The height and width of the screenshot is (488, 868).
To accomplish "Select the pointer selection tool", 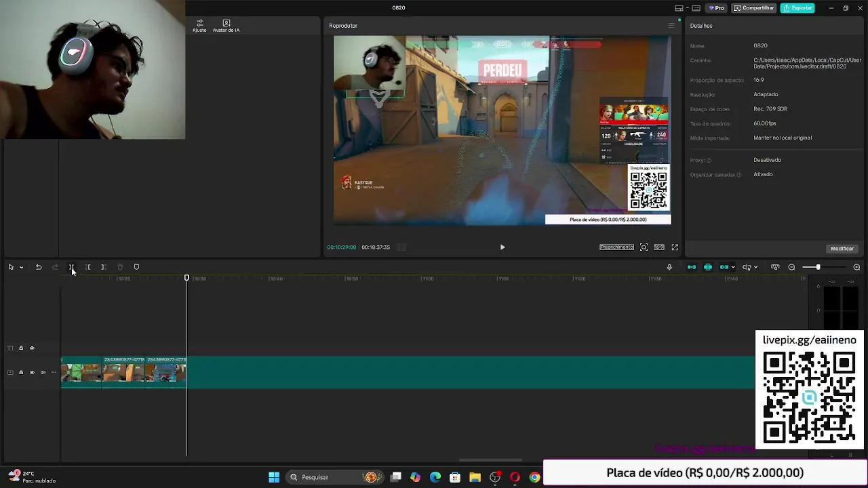I will [x=11, y=267].
